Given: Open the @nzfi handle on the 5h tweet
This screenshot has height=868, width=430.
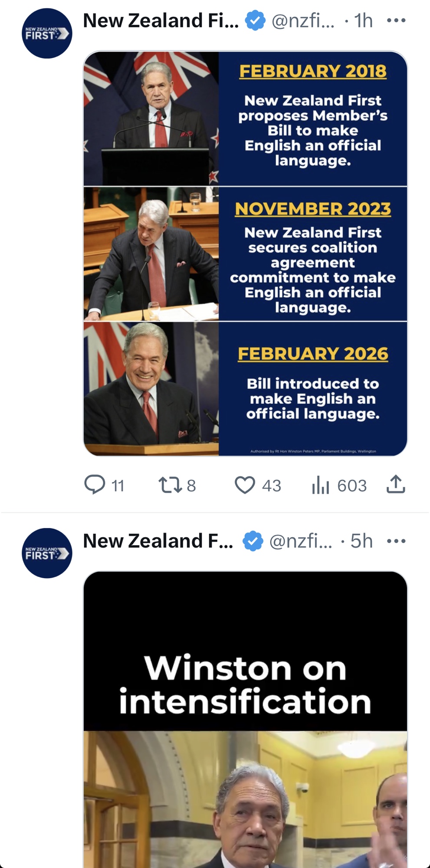Looking at the screenshot, I should (300, 541).
